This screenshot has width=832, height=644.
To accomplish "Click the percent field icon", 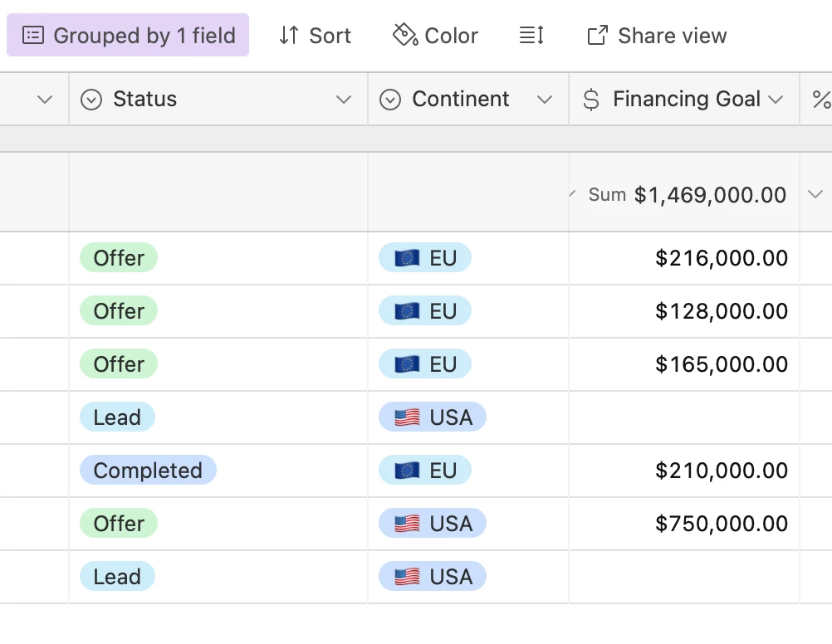I will (821, 100).
